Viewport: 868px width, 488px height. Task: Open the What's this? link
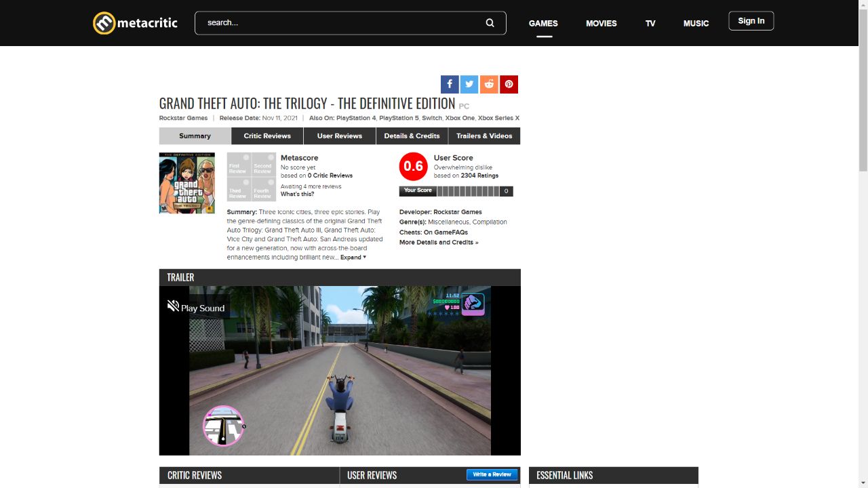click(x=297, y=195)
